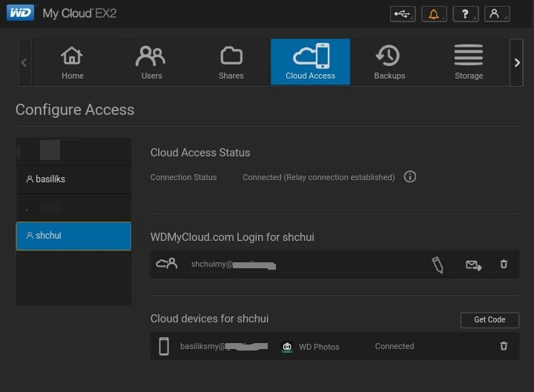Viewport: 534px width, 392px height.
Task: Select the redacted user row below basiliks
Action: (73, 207)
